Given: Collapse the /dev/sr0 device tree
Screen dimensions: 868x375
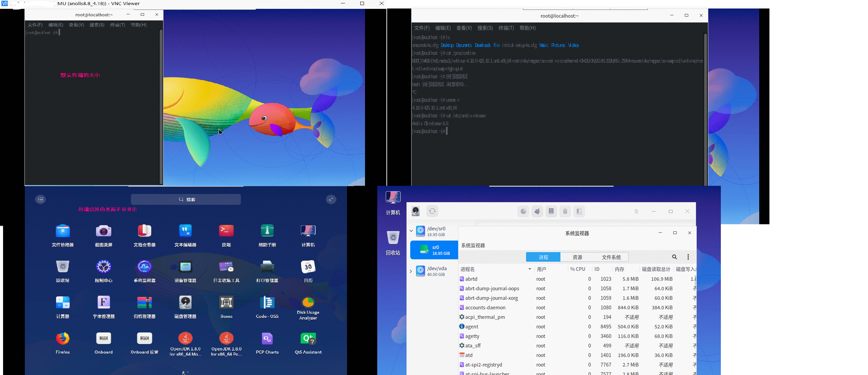Looking at the screenshot, I should [x=411, y=231].
